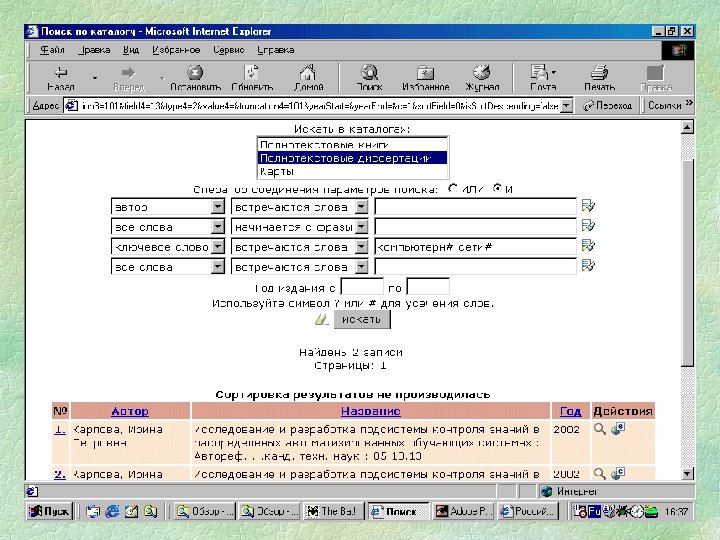720x540 pixels.
Task: Open the автор field dropdown
Action: click(218, 207)
